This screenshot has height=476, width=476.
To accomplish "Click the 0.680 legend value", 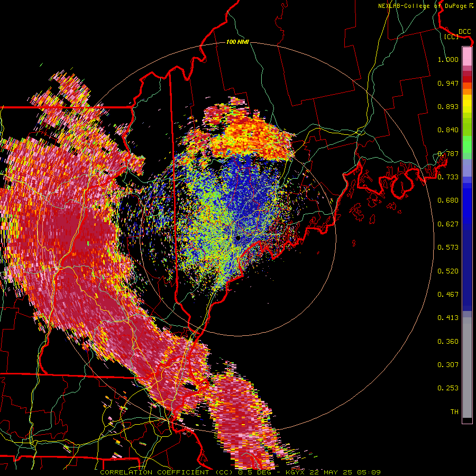I will point(448,200).
